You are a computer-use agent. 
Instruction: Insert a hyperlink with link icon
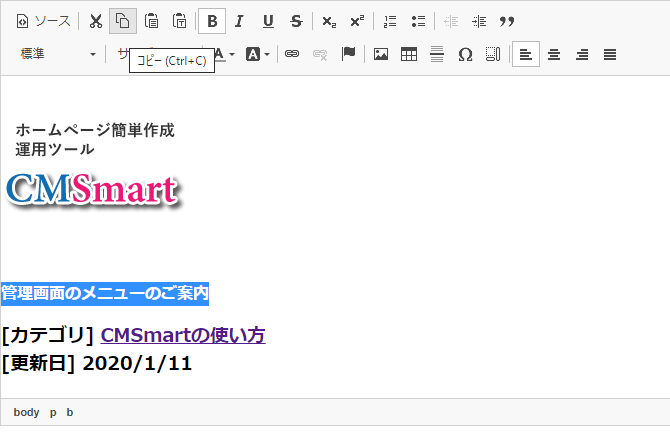[292, 54]
